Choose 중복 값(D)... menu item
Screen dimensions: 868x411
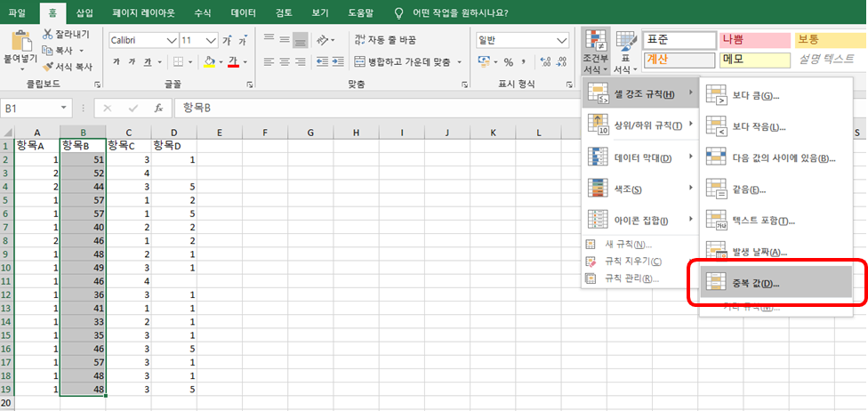click(776, 283)
